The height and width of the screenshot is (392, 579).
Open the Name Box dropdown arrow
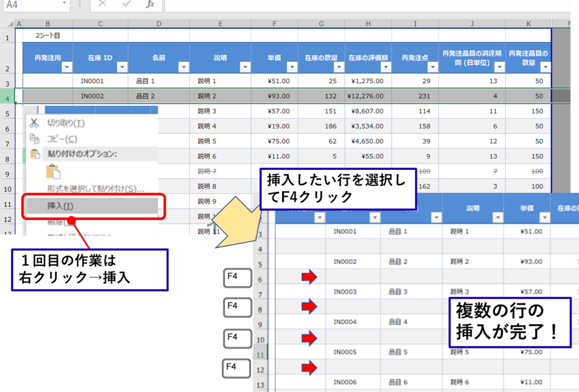tap(64, 3)
